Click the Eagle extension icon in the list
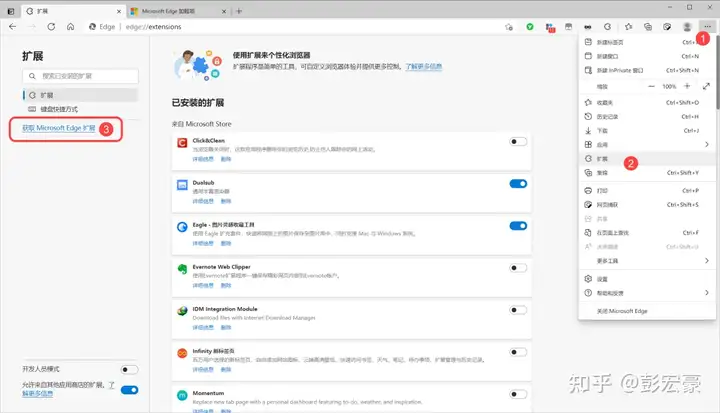 click(x=182, y=226)
